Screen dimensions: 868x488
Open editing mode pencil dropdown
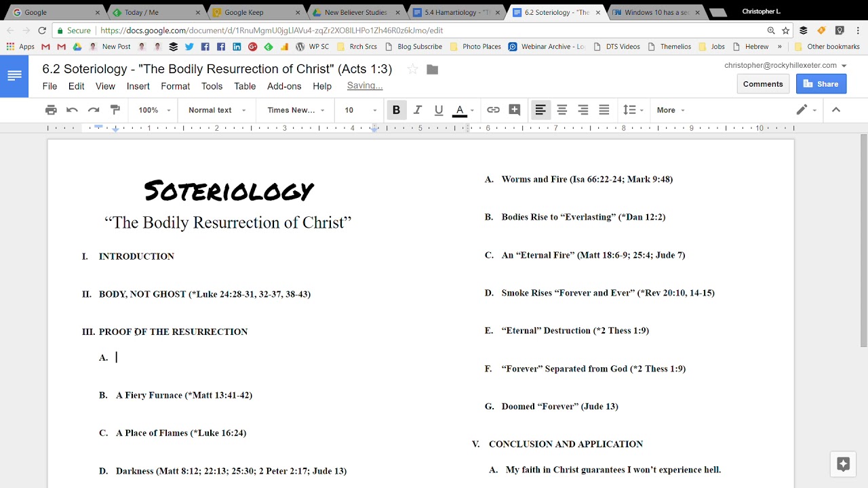(806, 110)
